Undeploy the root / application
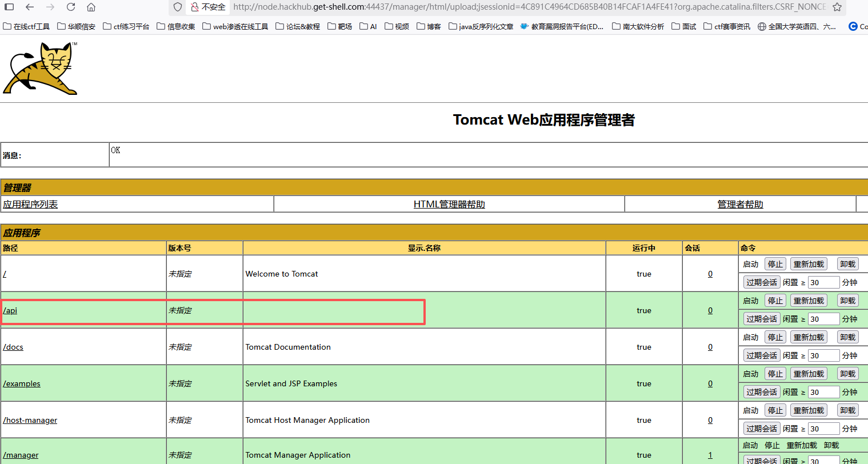868x464 pixels. pyautogui.click(x=848, y=264)
